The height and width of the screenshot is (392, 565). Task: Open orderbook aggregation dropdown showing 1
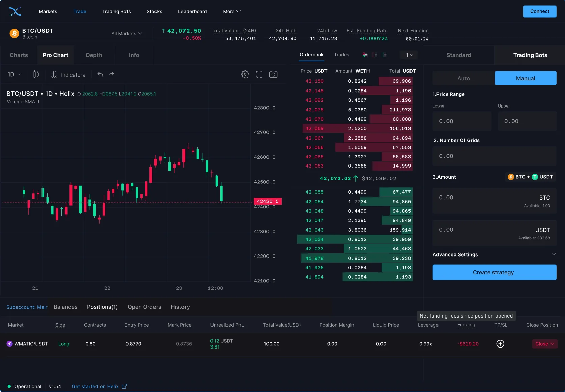409,55
